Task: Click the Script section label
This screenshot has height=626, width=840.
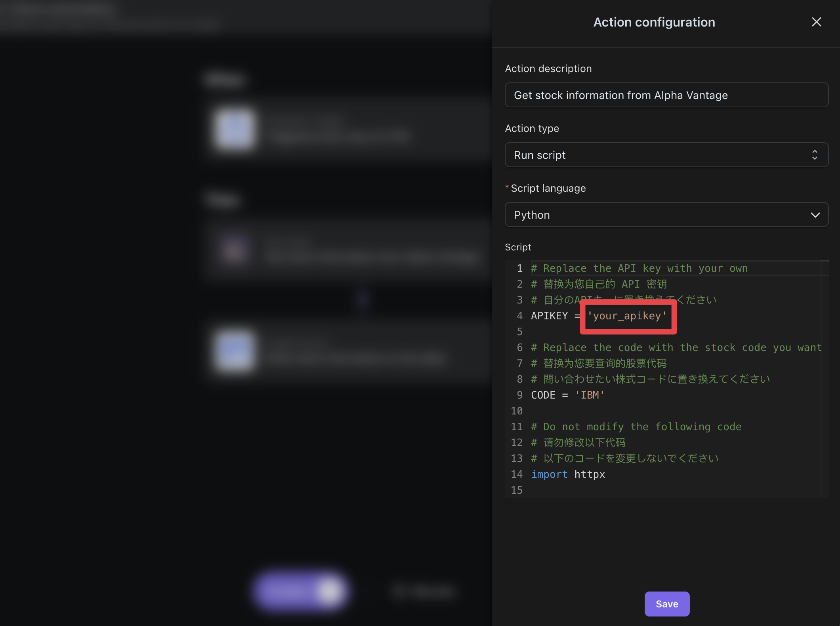Action: click(x=518, y=246)
